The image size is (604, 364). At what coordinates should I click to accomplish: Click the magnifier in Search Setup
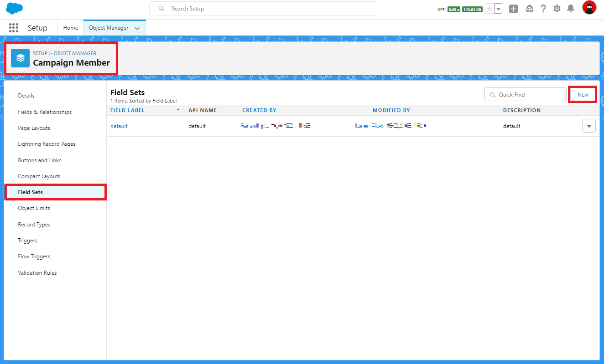coord(161,8)
